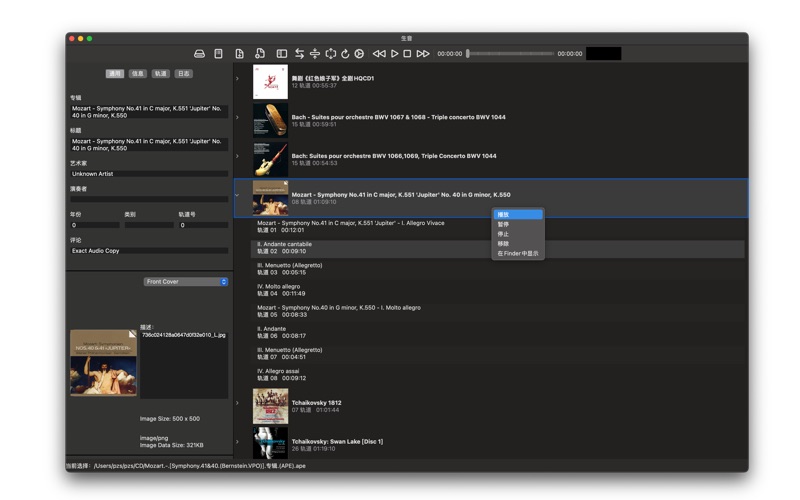The image size is (800, 500).
Task: Click the music note file icon
Action: point(259,54)
